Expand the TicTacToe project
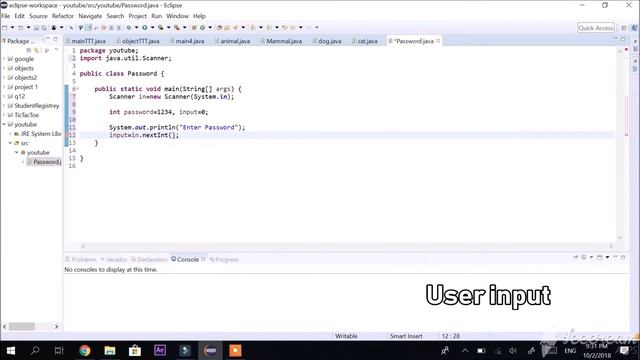 tap(4, 115)
